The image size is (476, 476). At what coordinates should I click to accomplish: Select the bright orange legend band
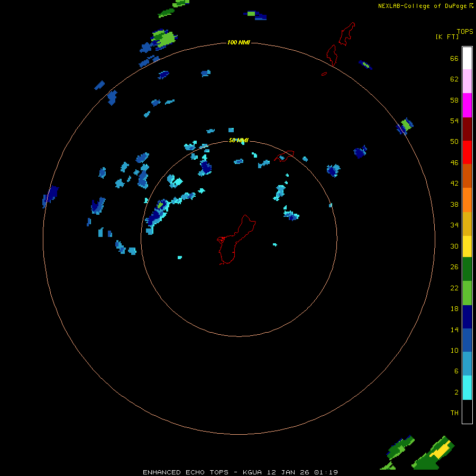(x=467, y=200)
